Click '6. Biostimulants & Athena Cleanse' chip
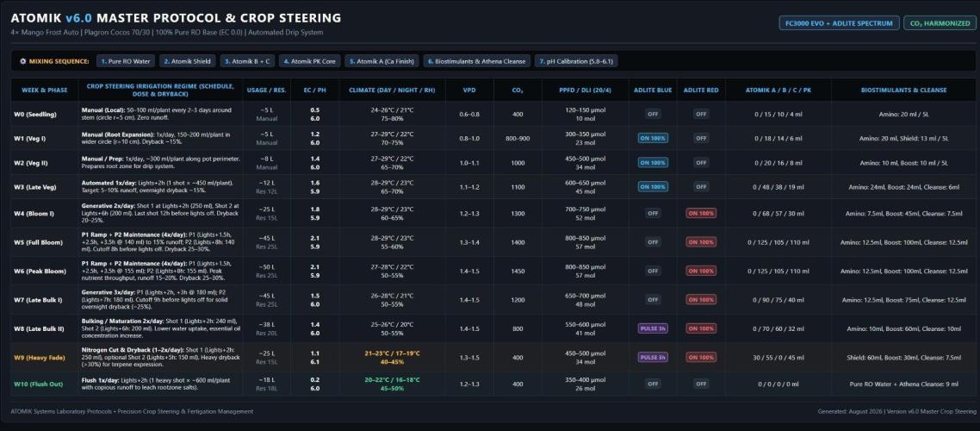The image size is (980, 431). coord(476,61)
